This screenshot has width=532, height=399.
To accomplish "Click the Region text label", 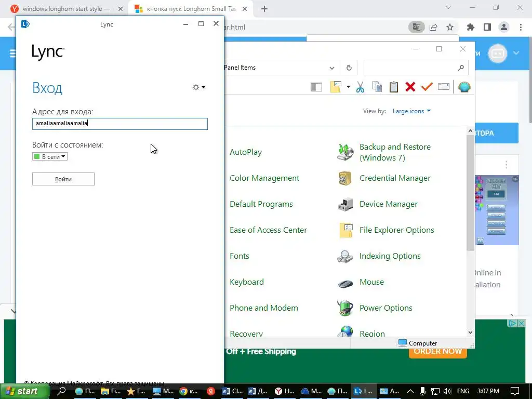I will click(x=372, y=334).
